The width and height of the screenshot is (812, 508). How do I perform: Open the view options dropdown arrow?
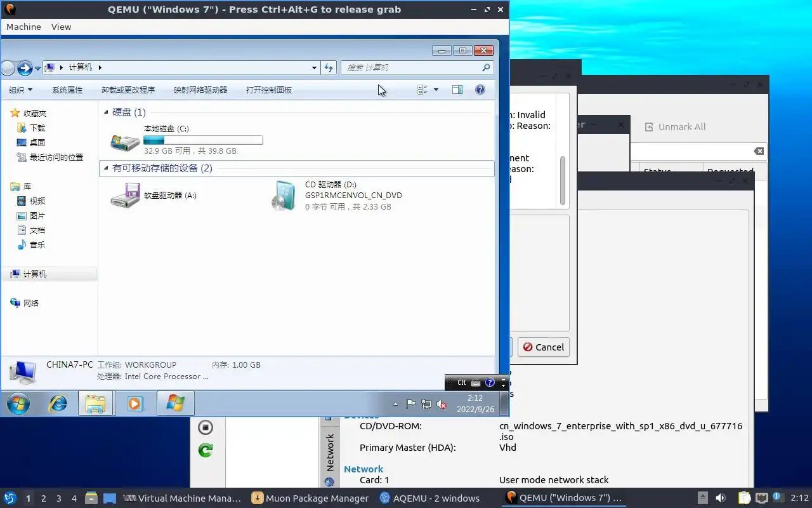436,90
